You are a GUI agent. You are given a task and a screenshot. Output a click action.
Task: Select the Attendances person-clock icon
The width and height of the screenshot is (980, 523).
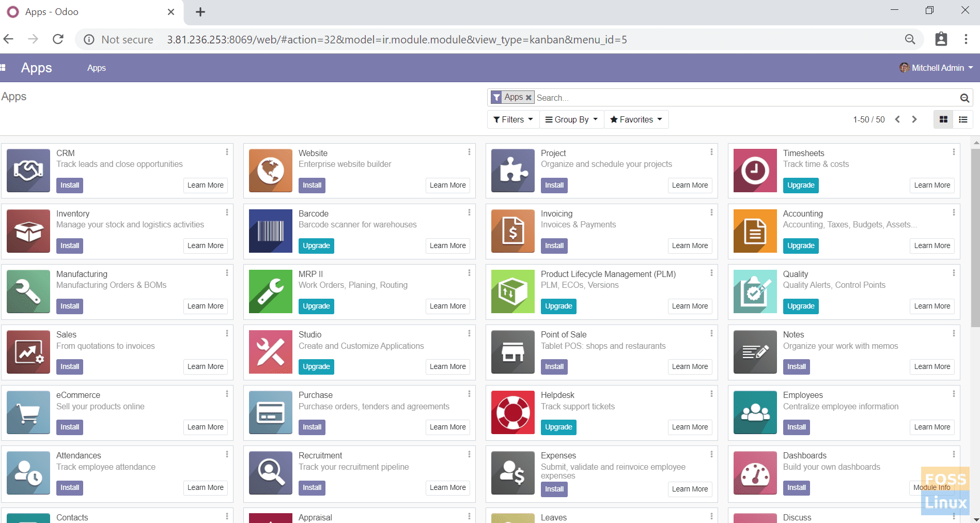(28, 473)
